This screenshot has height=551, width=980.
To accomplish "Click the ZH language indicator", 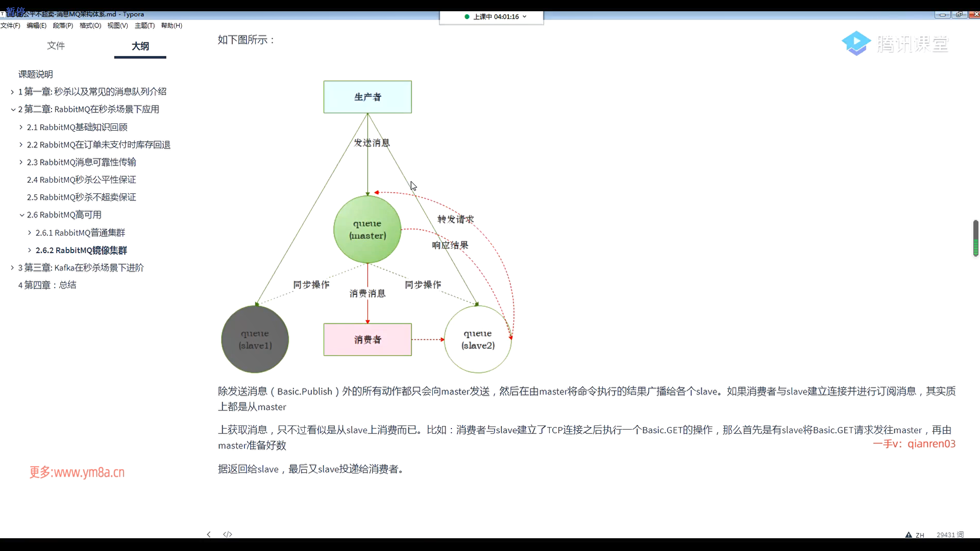I will (920, 535).
